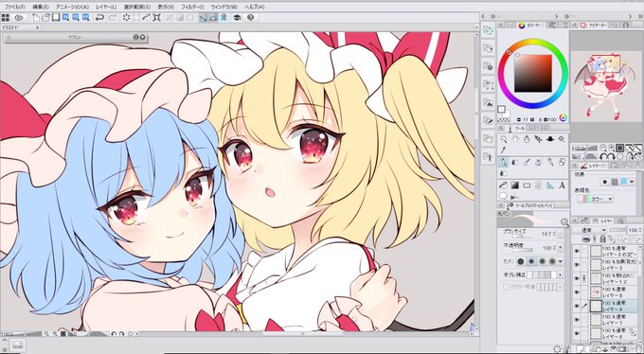The image size is (644, 354).
Task: Open the 表現色 カラー dropdown
Action: click(x=595, y=199)
